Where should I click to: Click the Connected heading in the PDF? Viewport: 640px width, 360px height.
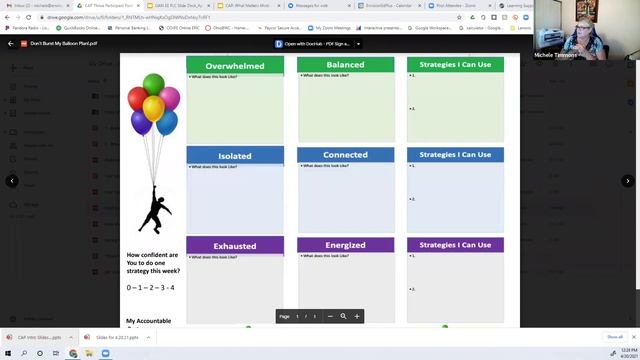(x=345, y=155)
